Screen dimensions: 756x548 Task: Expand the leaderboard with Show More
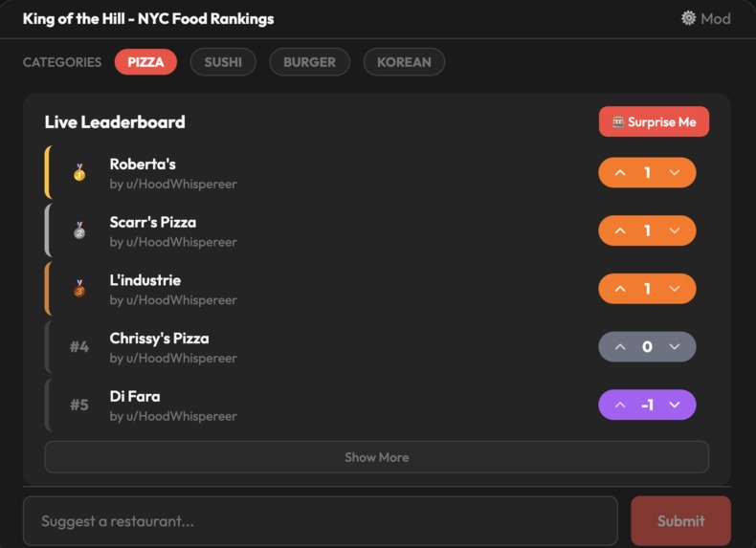click(376, 457)
